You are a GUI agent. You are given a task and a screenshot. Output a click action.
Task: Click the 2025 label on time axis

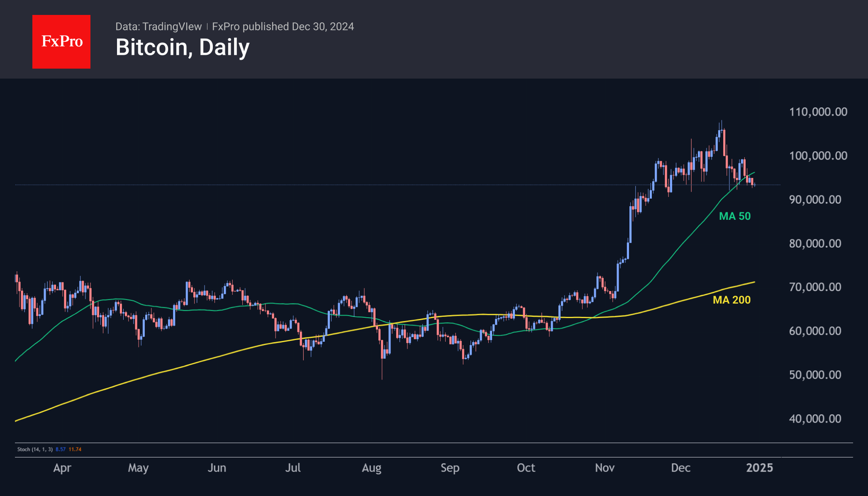pyautogui.click(x=759, y=468)
